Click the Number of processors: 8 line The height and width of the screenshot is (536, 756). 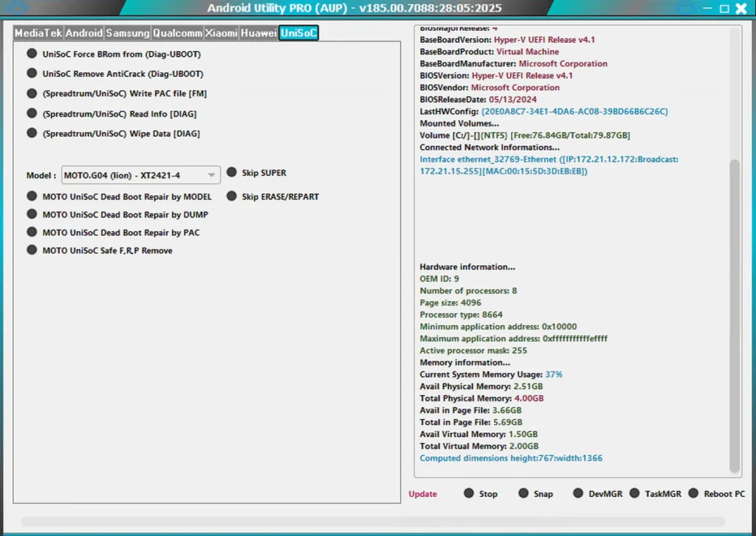[468, 291]
